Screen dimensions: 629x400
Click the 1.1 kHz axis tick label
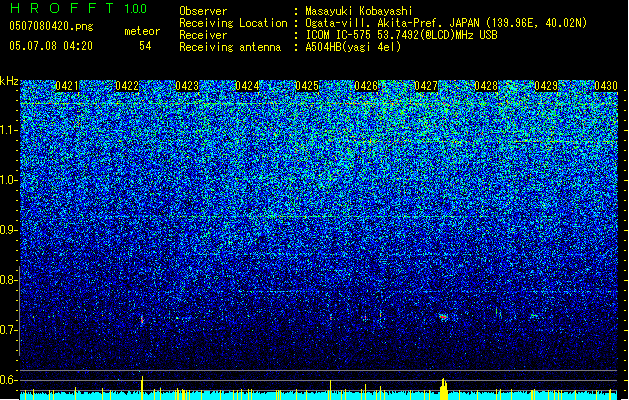click(9, 130)
